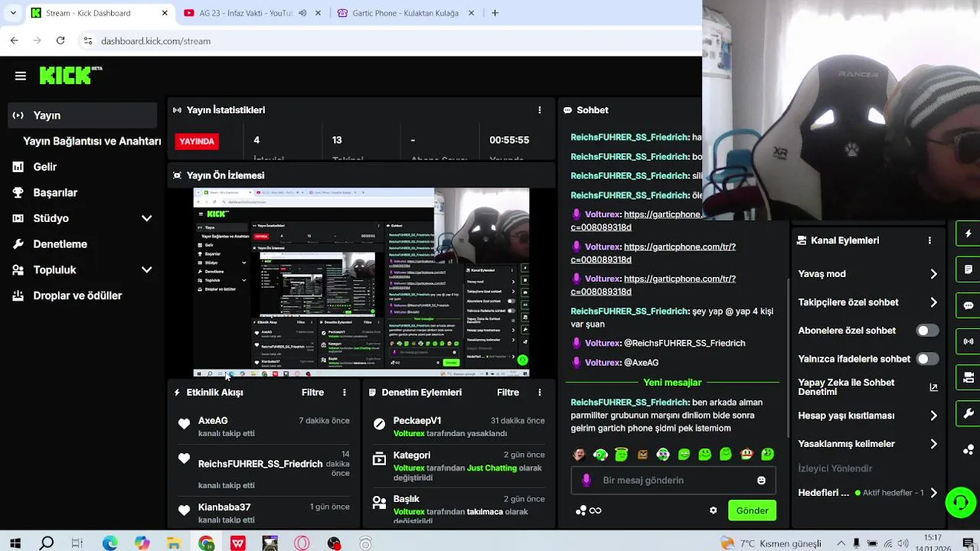Click the Yeni mesajlar divider label
Image resolution: width=980 pixels, height=551 pixels.
[x=672, y=383]
